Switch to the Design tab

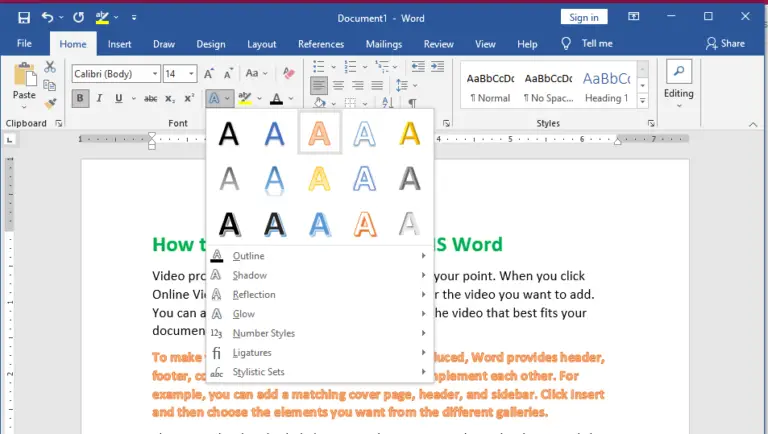pos(211,44)
